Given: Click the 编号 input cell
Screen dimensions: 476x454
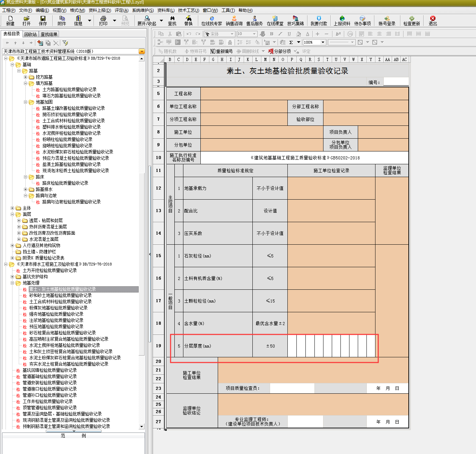Looking at the screenshot, I should [396, 82].
